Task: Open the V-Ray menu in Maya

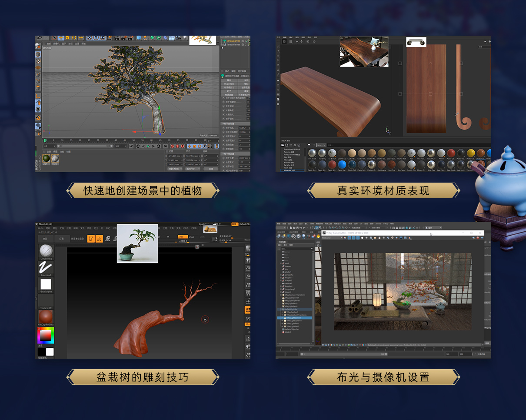Action: 386,224
